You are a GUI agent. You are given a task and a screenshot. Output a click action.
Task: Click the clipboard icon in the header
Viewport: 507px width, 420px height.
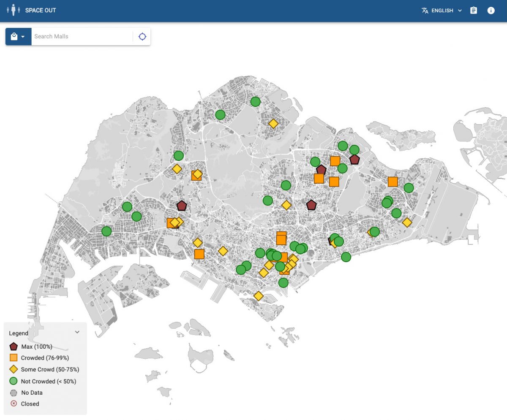pyautogui.click(x=474, y=11)
